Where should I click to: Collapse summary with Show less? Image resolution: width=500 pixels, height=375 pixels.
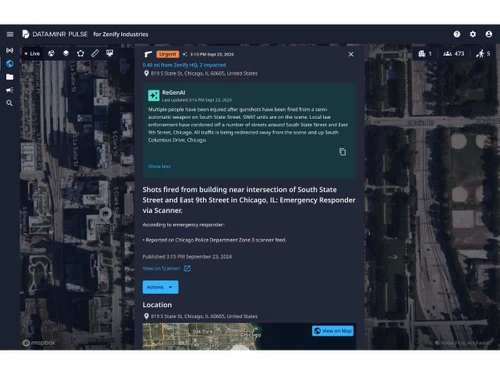pos(159,166)
